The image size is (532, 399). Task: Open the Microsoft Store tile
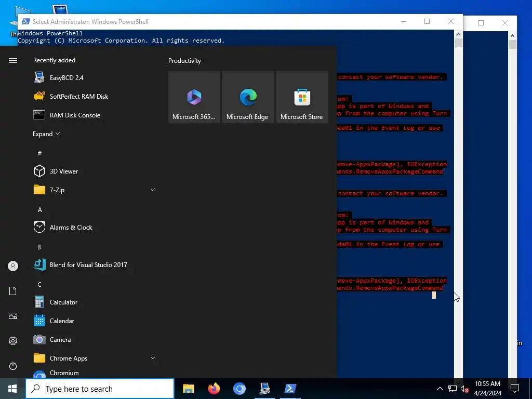coord(302,97)
